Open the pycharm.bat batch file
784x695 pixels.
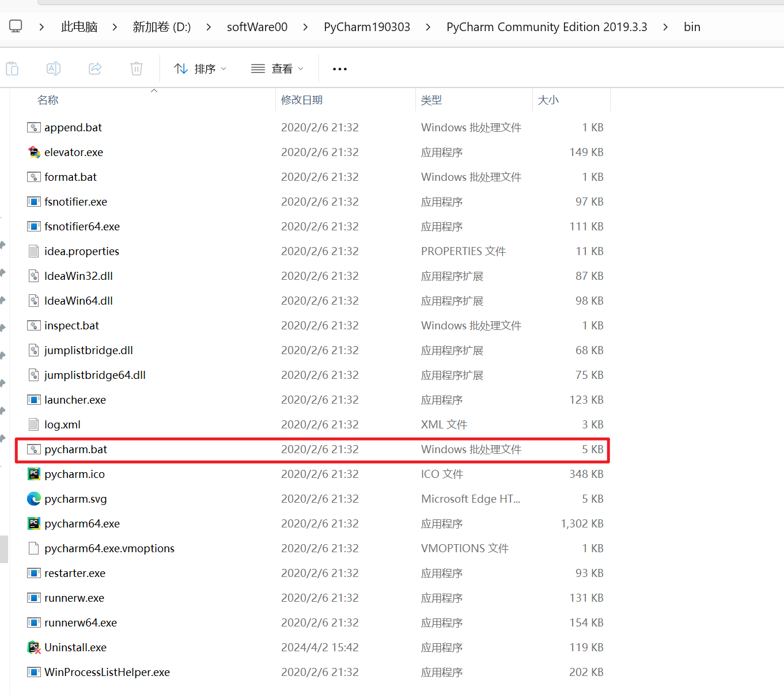75,450
